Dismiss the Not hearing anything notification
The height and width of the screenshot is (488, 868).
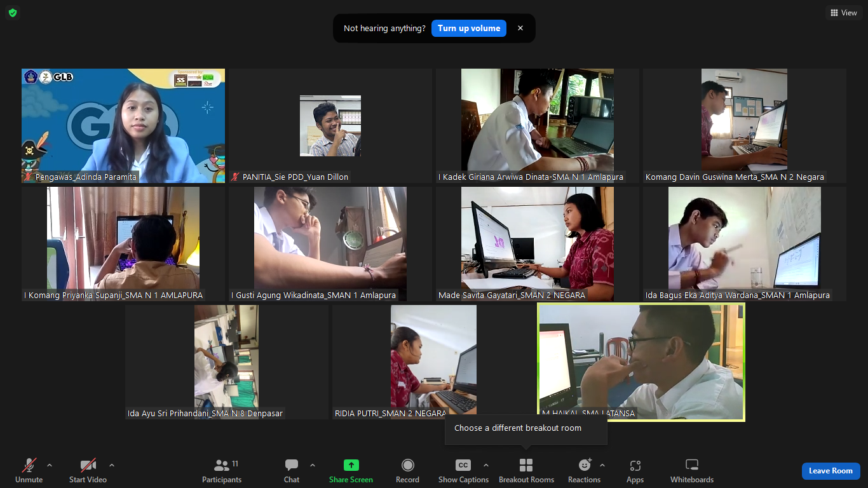coord(520,29)
